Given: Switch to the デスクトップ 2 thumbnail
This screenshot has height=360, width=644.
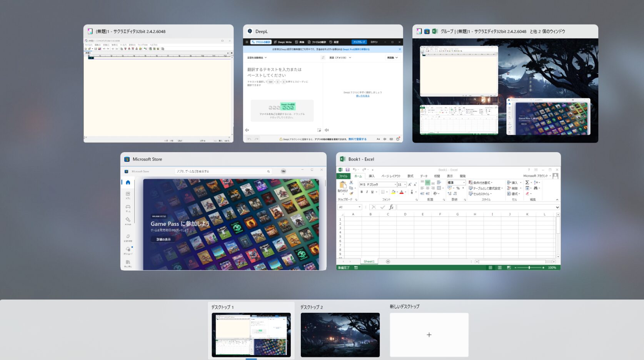Looking at the screenshot, I should coord(340,335).
